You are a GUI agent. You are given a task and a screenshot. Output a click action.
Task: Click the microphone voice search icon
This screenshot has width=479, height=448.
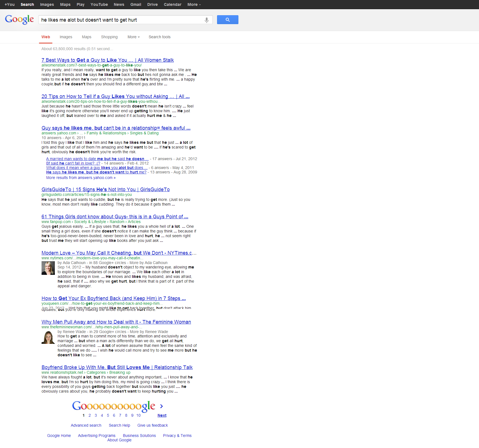[x=207, y=20]
